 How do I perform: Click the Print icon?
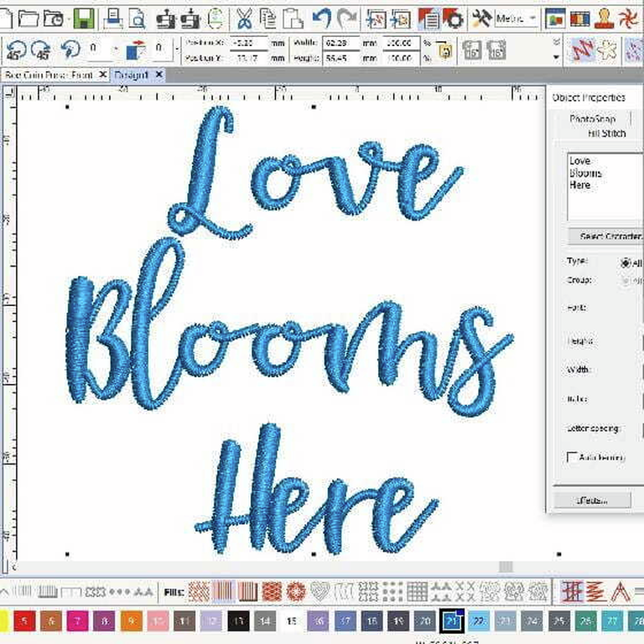114,18
